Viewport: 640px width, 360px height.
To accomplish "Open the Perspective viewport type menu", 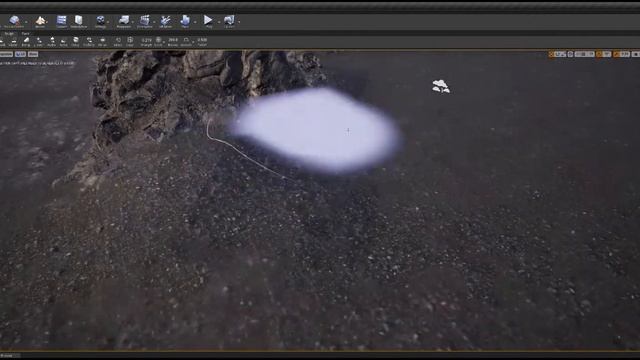I will coord(6,54).
